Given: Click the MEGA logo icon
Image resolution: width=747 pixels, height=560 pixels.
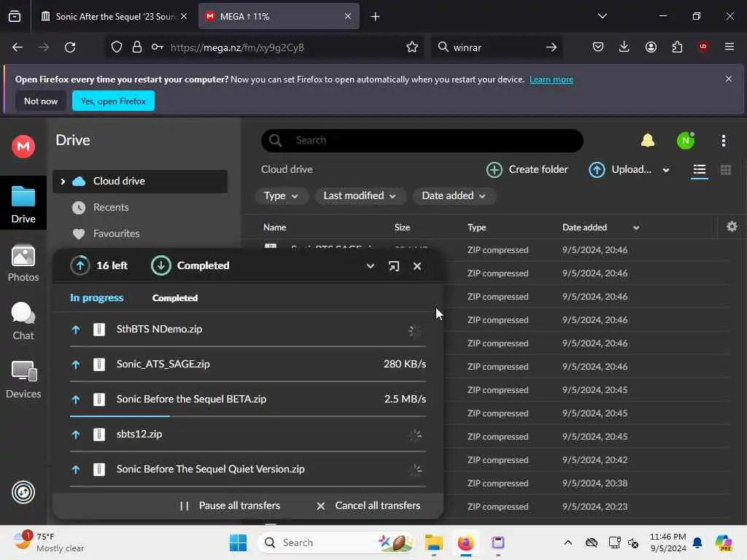Looking at the screenshot, I should point(23,146).
